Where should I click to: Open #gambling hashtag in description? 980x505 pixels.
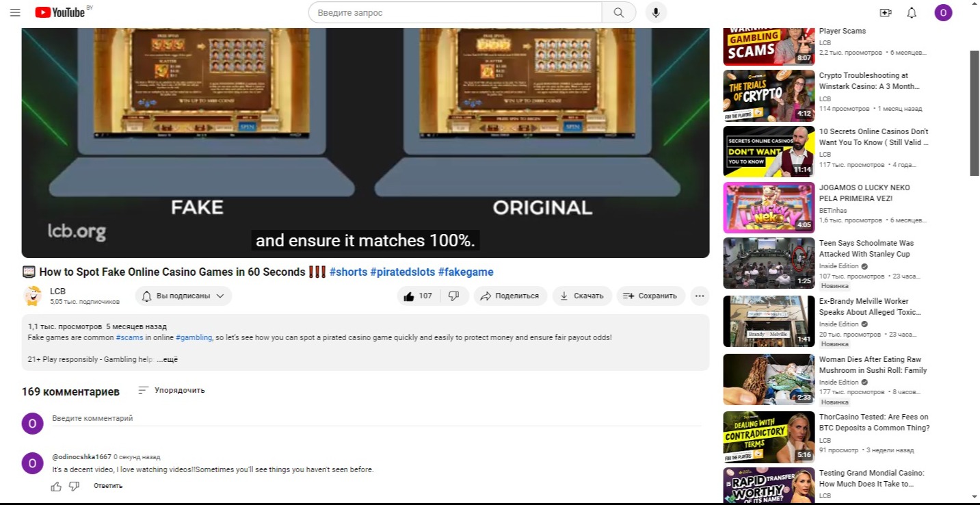coord(194,337)
